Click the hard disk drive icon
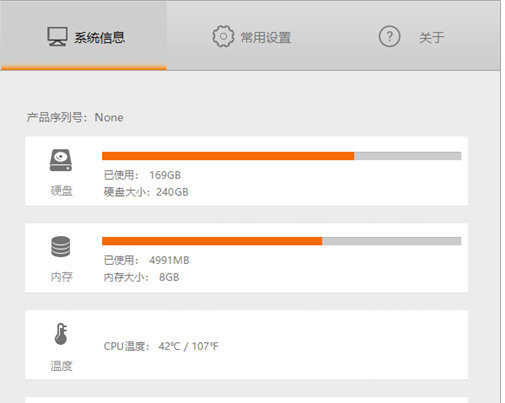The image size is (505, 403). pyautogui.click(x=61, y=160)
